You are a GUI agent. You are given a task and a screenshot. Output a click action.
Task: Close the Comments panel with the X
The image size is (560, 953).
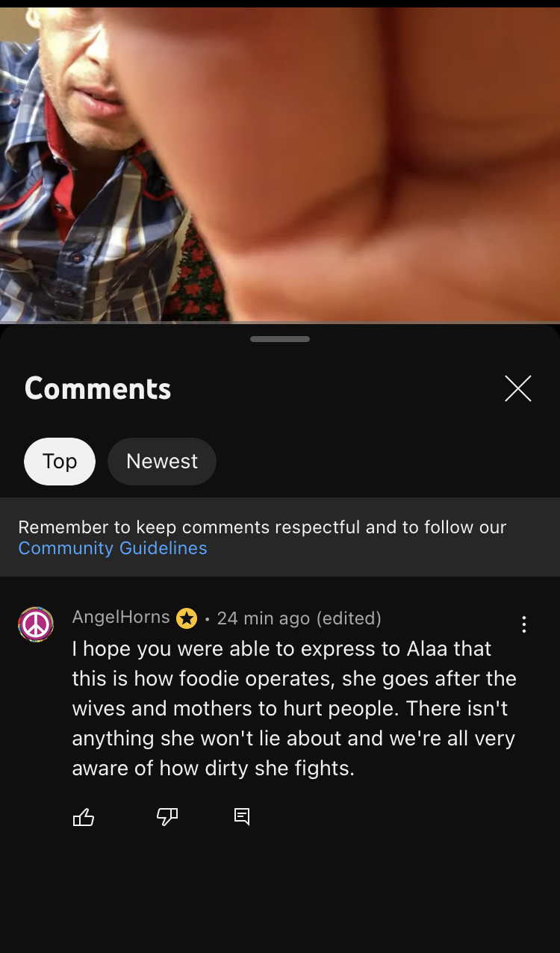click(517, 388)
